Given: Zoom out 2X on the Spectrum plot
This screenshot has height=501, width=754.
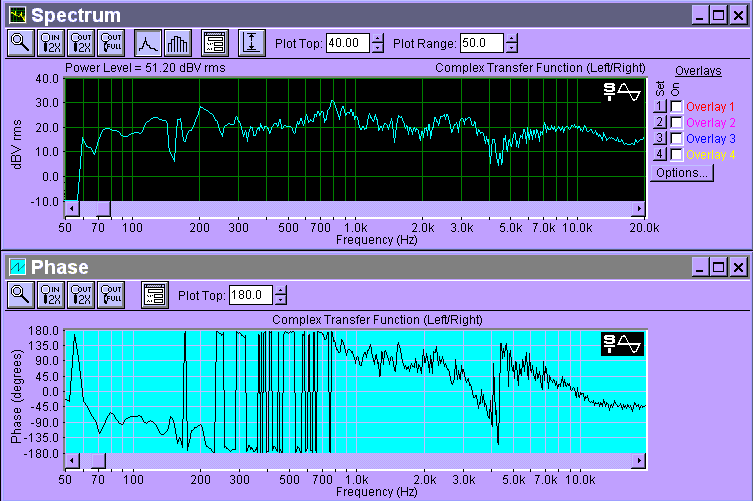Looking at the screenshot, I should pos(80,42).
